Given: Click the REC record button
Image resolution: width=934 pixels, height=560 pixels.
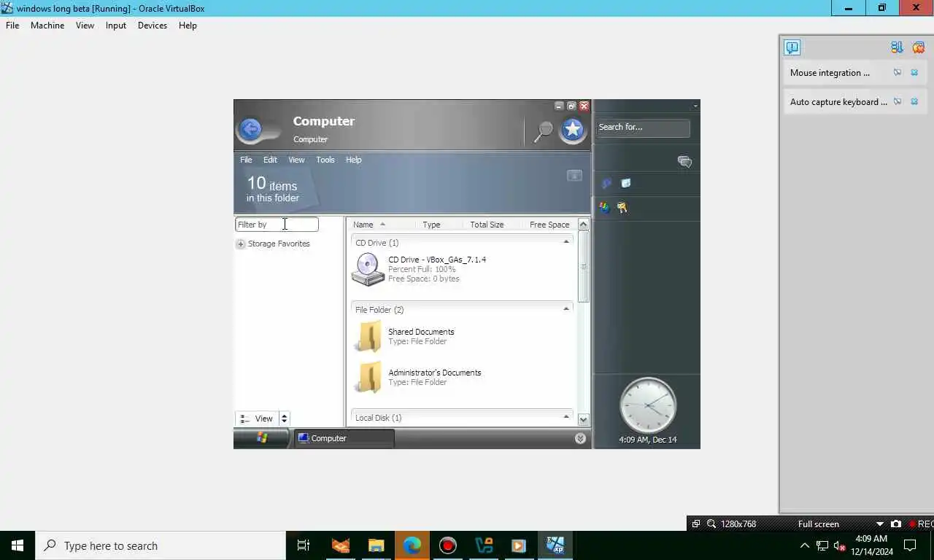Looking at the screenshot, I should (x=921, y=524).
